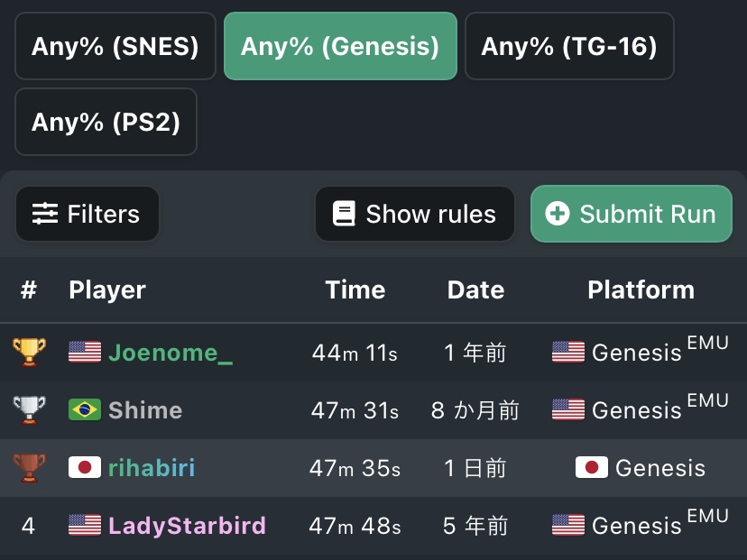Click the Japan flag in rihabiri's Platform column

(x=592, y=467)
